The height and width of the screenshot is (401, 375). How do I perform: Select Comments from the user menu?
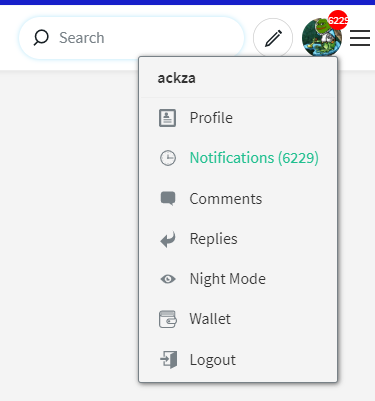pos(238,199)
